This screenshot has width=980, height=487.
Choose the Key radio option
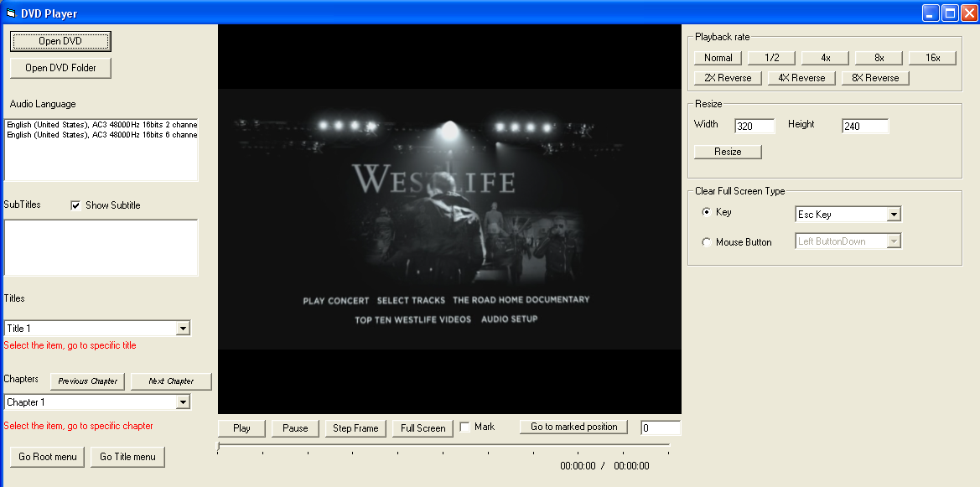pyautogui.click(x=706, y=213)
